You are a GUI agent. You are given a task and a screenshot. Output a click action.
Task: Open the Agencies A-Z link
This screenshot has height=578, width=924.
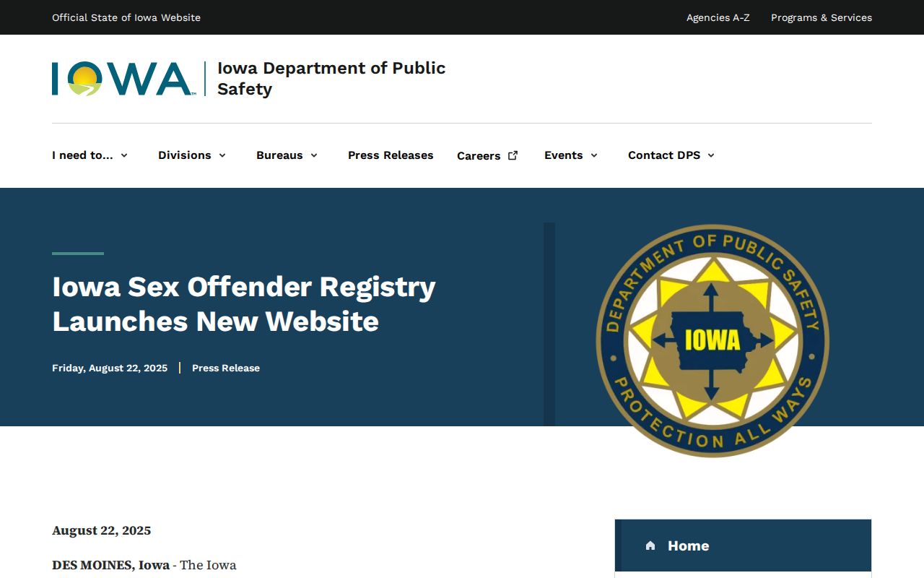[718, 17]
